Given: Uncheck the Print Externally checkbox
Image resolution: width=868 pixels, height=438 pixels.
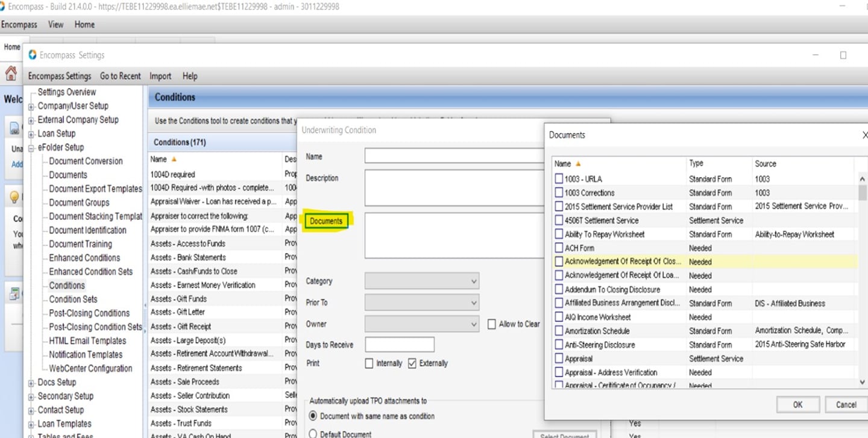Looking at the screenshot, I should 412,363.
